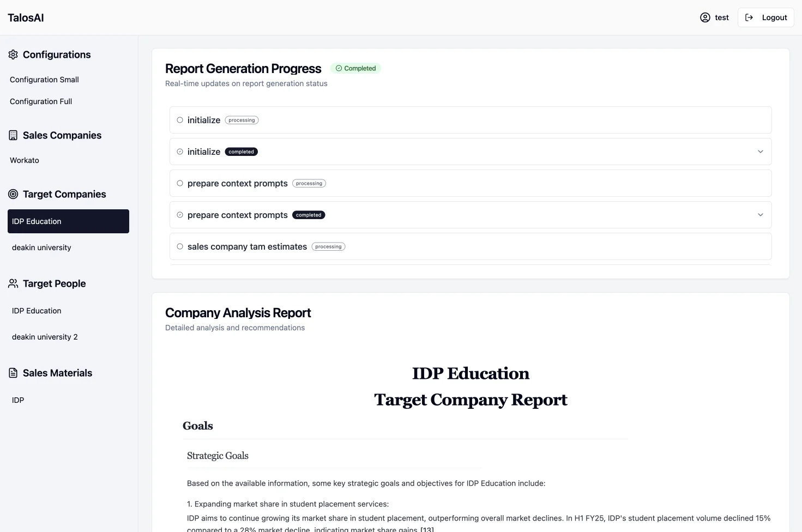Click the circle icon on initialize processing row
802x532 pixels.
(180, 120)
